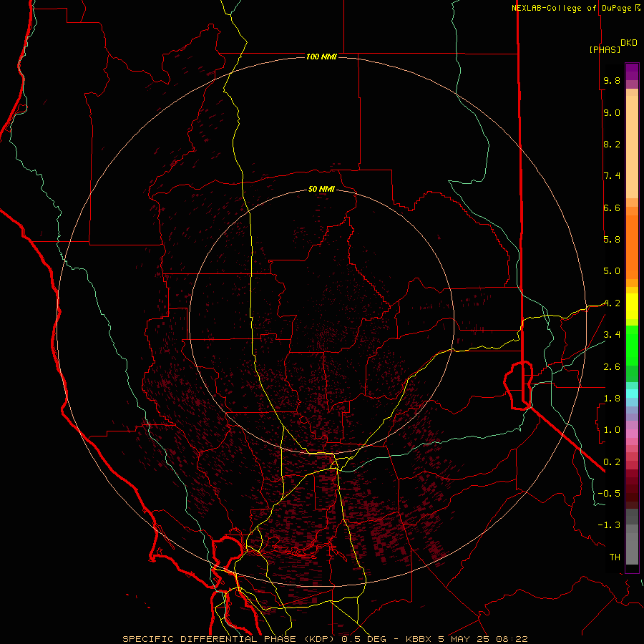Click the 5 MAY 25 08:22 timestamp

click(483, 639)
